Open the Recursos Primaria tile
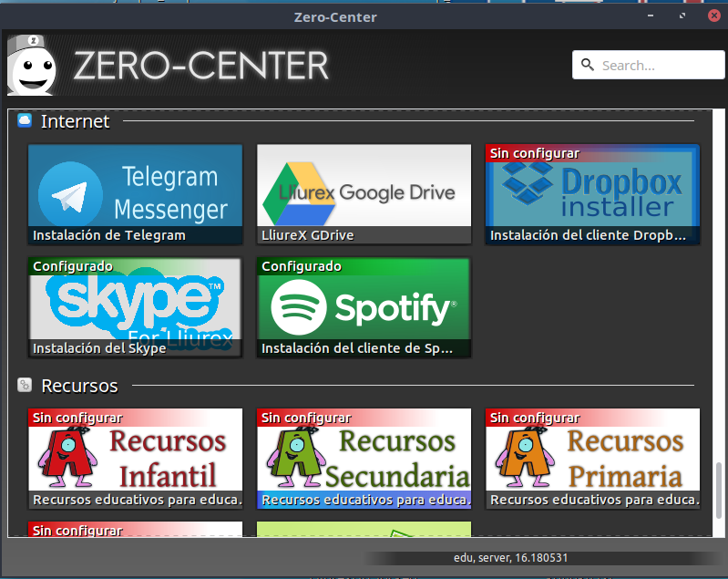Screen dimensions: 728x579 [592, 451]
